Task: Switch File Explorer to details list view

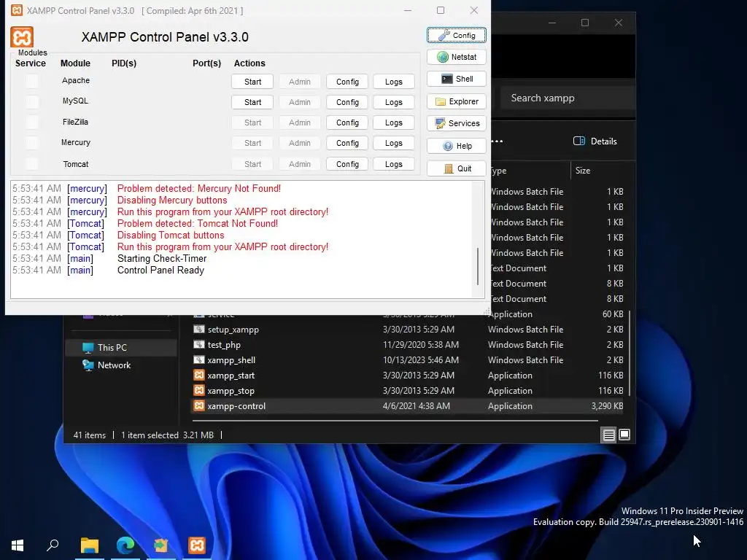Action: (x=609, y=435)
